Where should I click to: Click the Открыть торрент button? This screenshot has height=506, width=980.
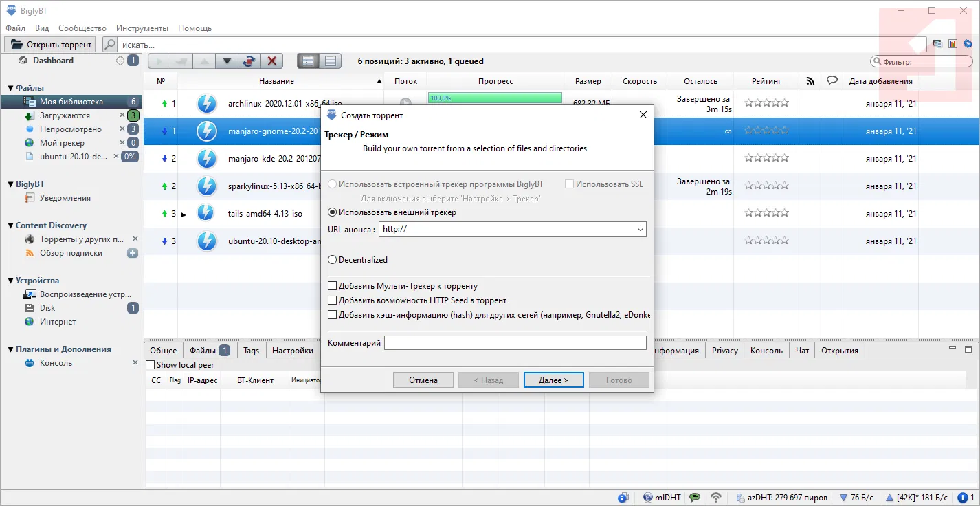(x=49, y=45)
